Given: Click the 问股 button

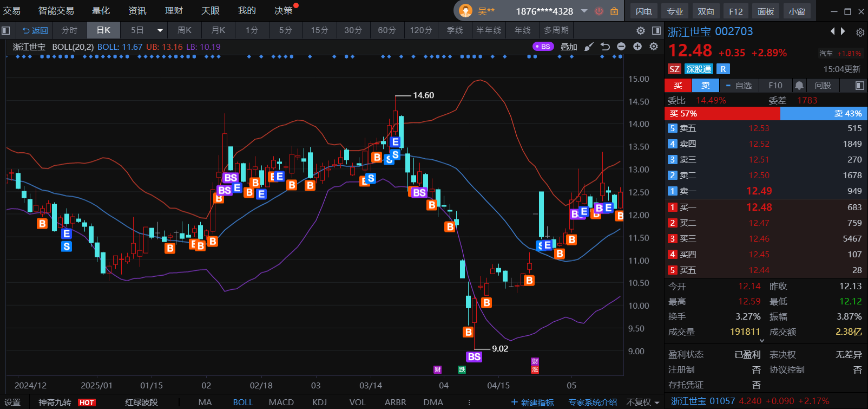Looking at the screenshot, I should coord(823,86).
